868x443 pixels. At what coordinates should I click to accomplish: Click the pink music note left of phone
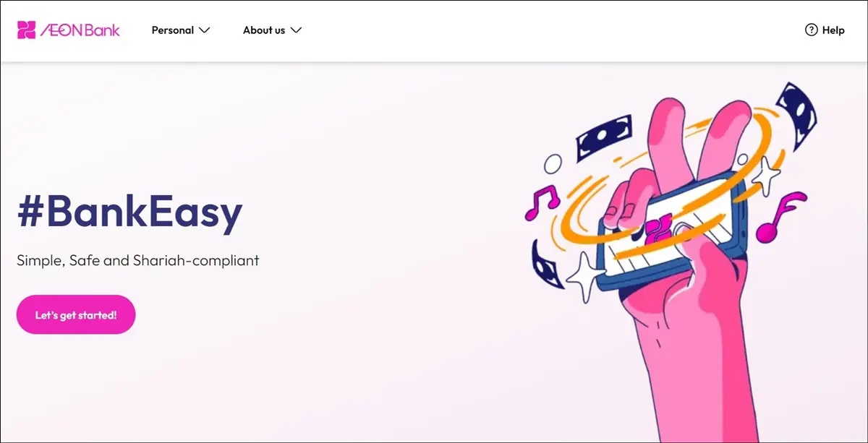542,203
